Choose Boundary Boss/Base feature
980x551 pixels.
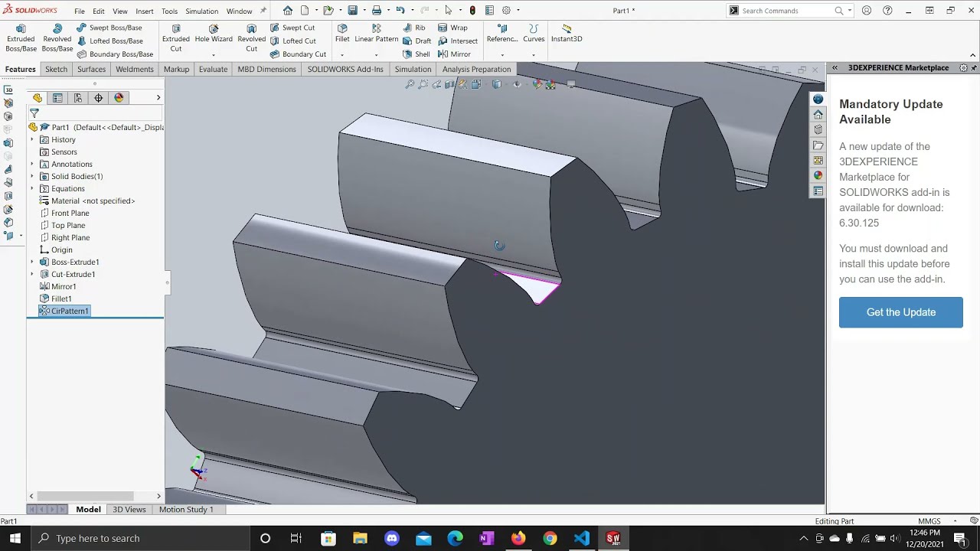pyautogui.click(x=115, y=54)
